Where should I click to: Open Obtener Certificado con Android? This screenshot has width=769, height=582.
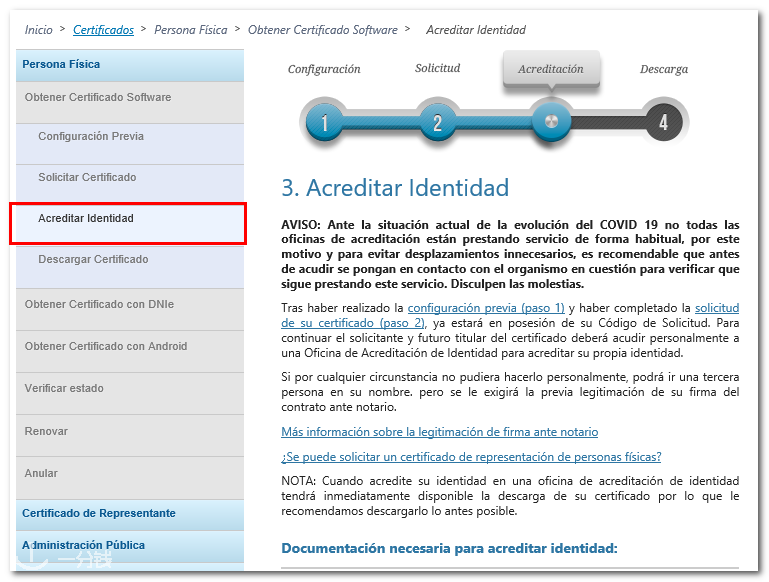[x=130, y=352]
